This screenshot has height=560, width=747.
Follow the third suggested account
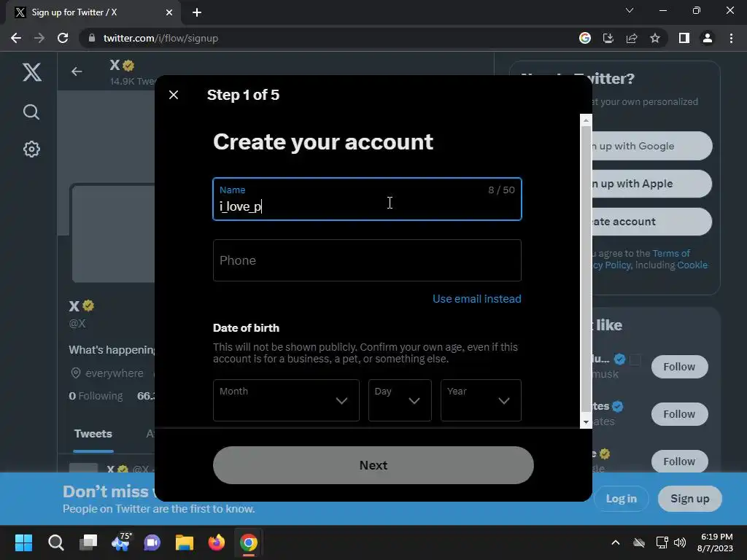[679, 462]
